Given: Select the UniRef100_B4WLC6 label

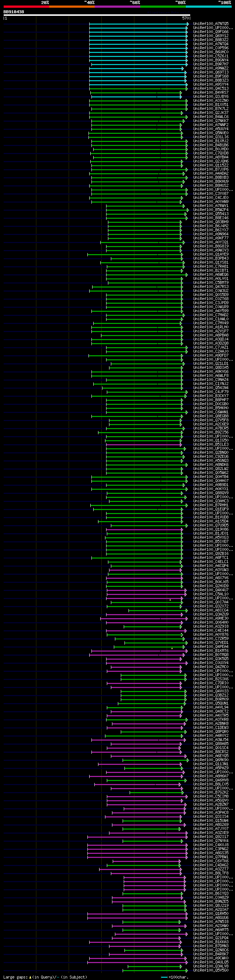Looking at the screenshot, I should (211, 117).
